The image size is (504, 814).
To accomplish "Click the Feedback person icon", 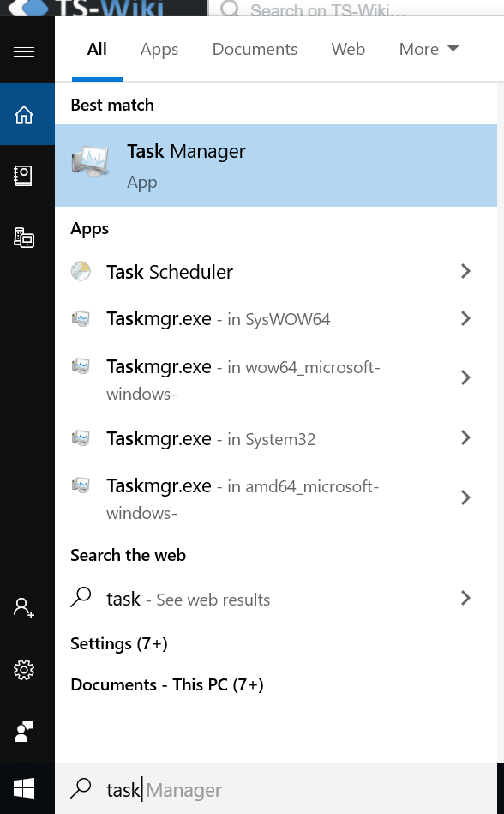I will tap(24, 732).
